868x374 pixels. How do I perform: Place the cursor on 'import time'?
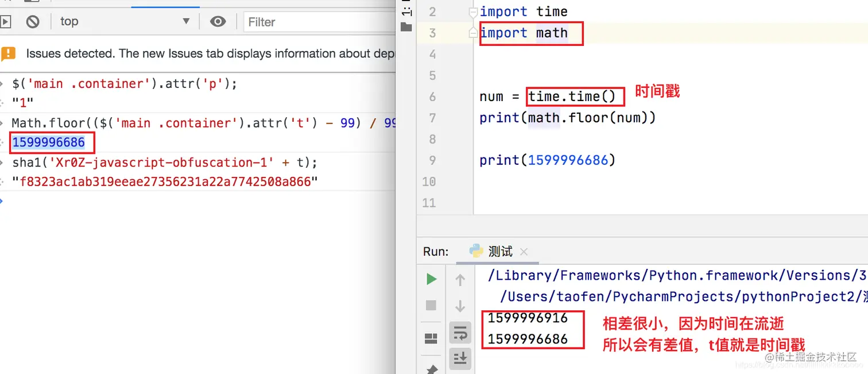(524, 12)
